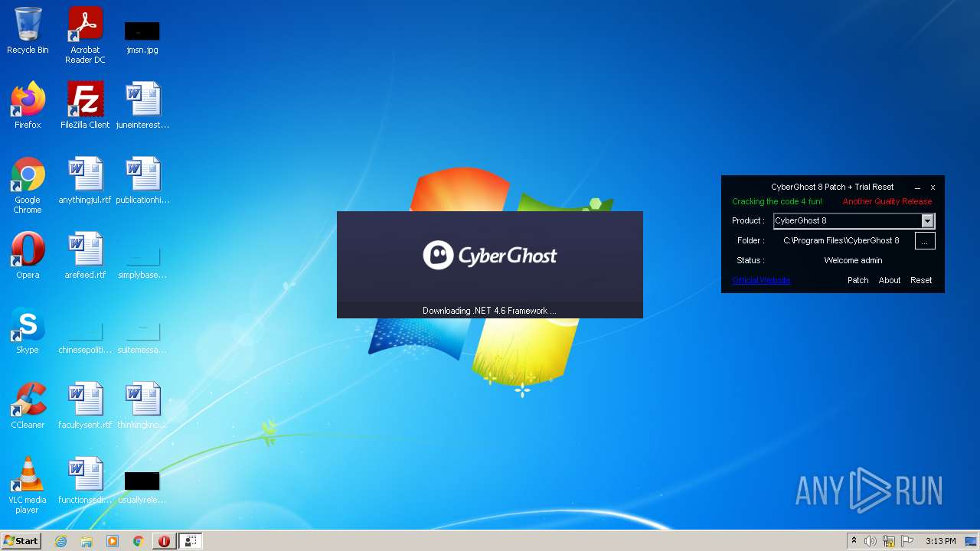Select functionsedi document icon

(x=85, y=480)
